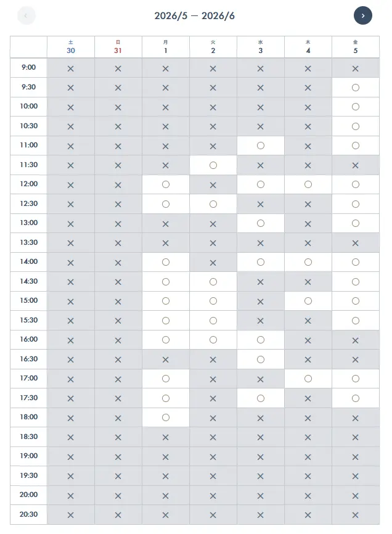Go to next week with right arrow
This screenshot has height=534, width=392.
pos(363,15)
